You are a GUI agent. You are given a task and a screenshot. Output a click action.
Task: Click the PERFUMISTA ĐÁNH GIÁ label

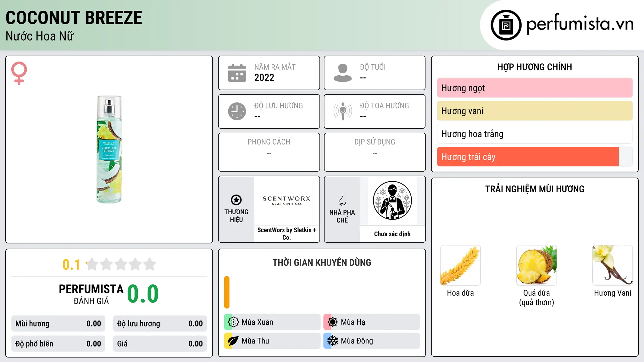91,294
